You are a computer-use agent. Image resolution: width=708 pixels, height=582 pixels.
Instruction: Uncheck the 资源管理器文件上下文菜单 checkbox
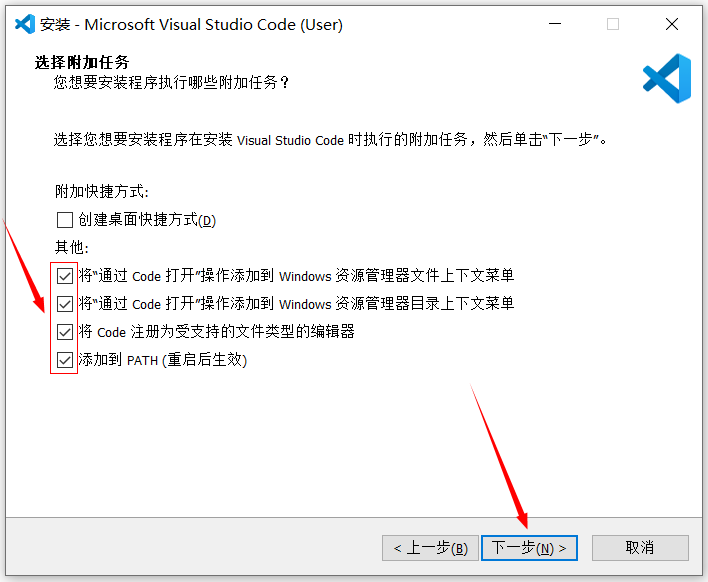click(x=65, y=276)
